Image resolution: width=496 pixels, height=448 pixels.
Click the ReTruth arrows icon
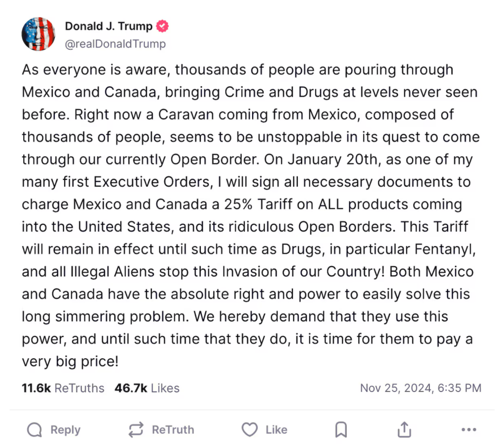136,430
